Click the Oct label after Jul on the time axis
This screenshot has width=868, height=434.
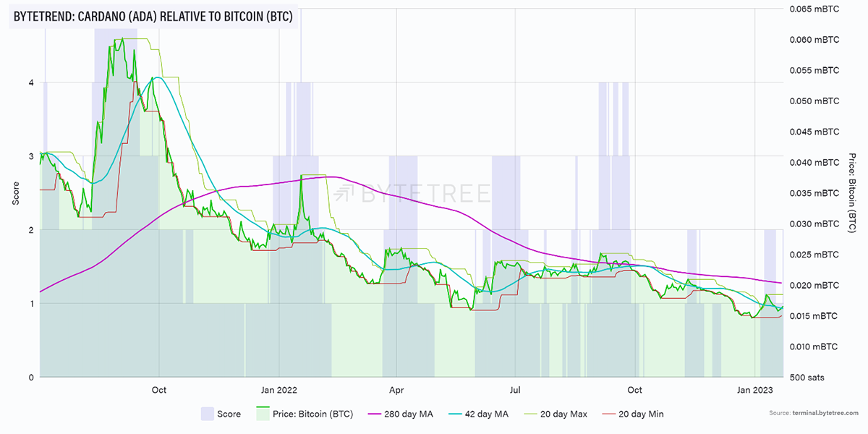(x=634, y=391)
